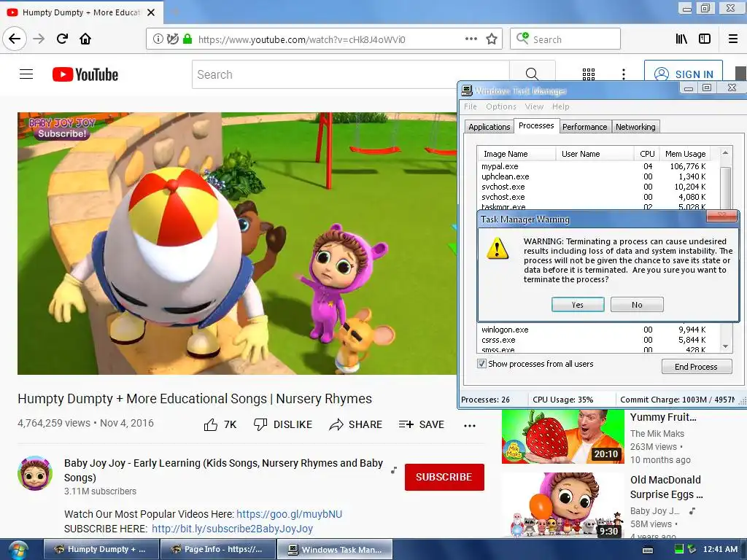Open YouTube guide hamburger menu
The height and width of the screenshot is (560, 747).
pos(26,74)
